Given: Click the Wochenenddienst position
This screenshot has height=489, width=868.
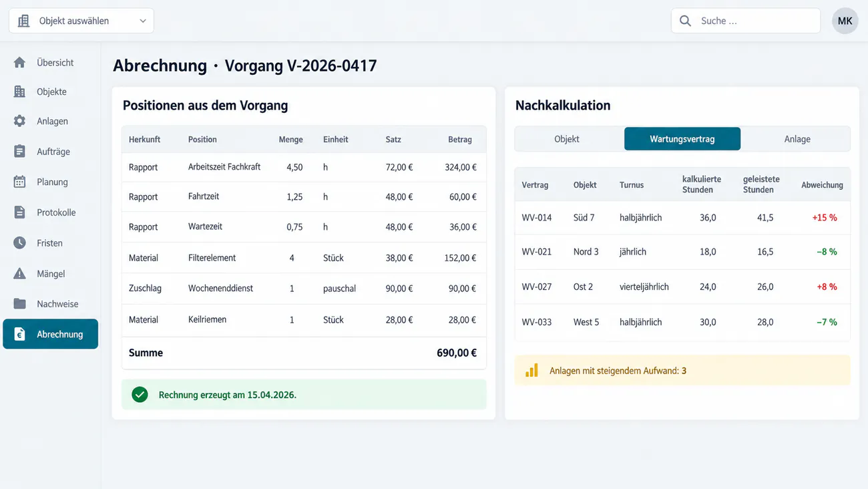Looking at the screenshot, I should [x=221, y=289].
